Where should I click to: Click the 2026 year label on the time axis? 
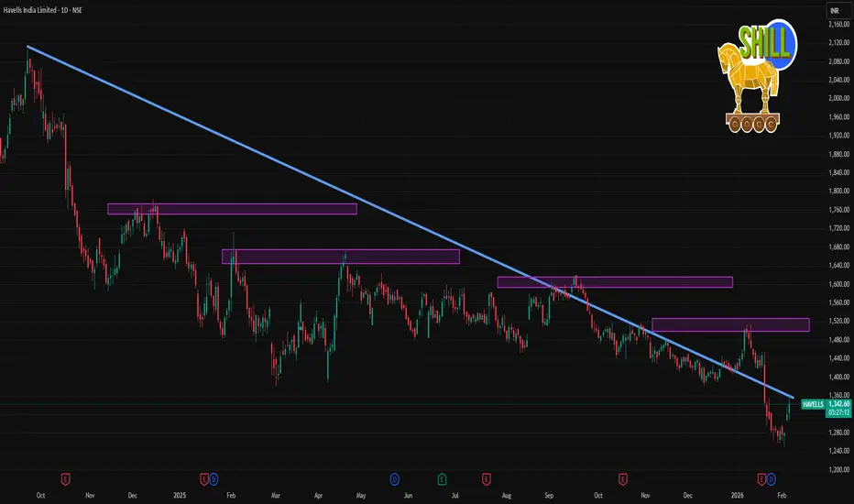pos(737,495)
